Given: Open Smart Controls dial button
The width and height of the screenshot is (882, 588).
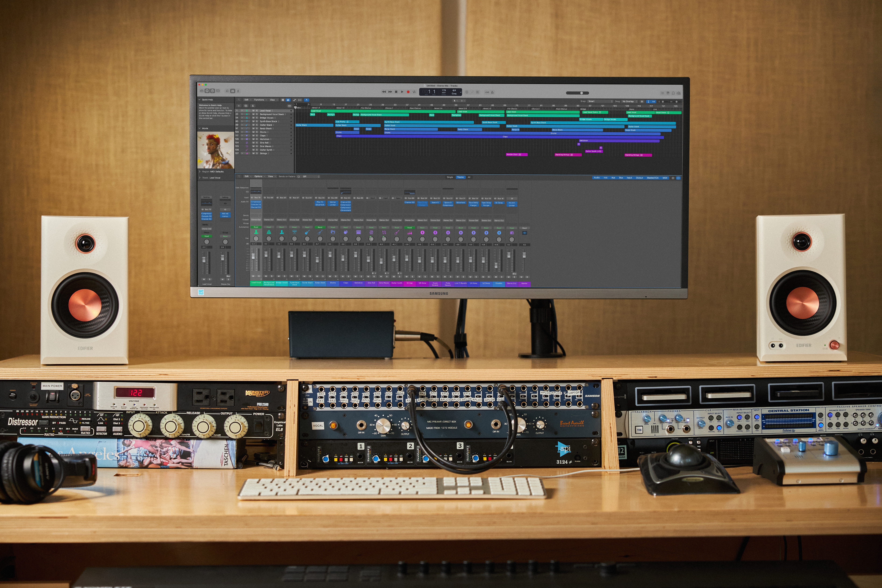Looking at the screenshot, I should 227,91.
